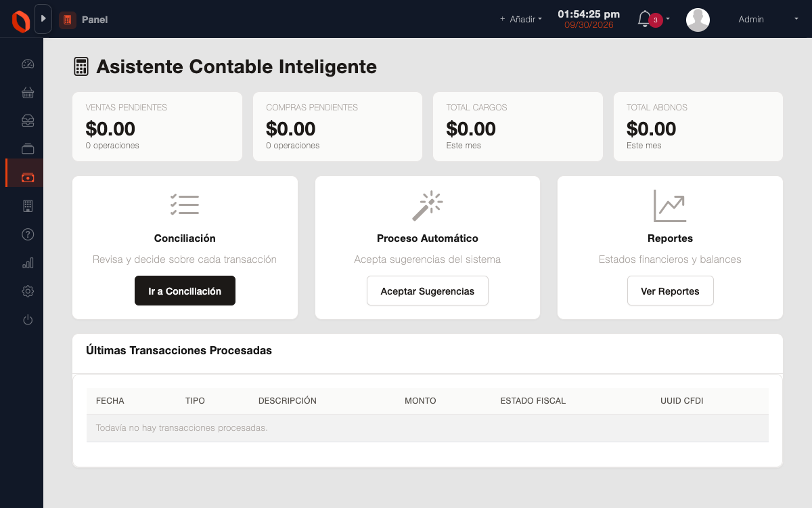Sort by the DESCRIPCIÓN column header
Screen dimensions: 812x508
(288, 401)
